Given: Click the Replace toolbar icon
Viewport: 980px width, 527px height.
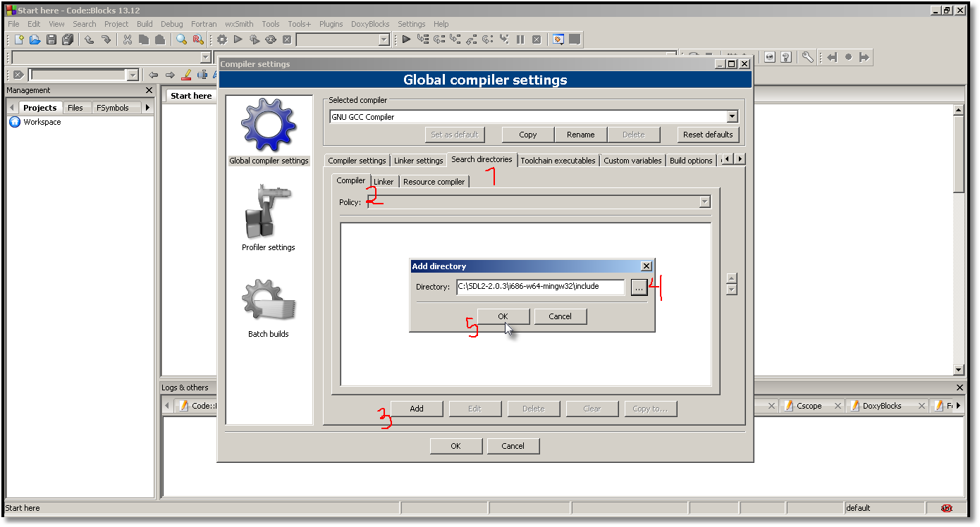Looking at the screenshot, I should [197, 39].
